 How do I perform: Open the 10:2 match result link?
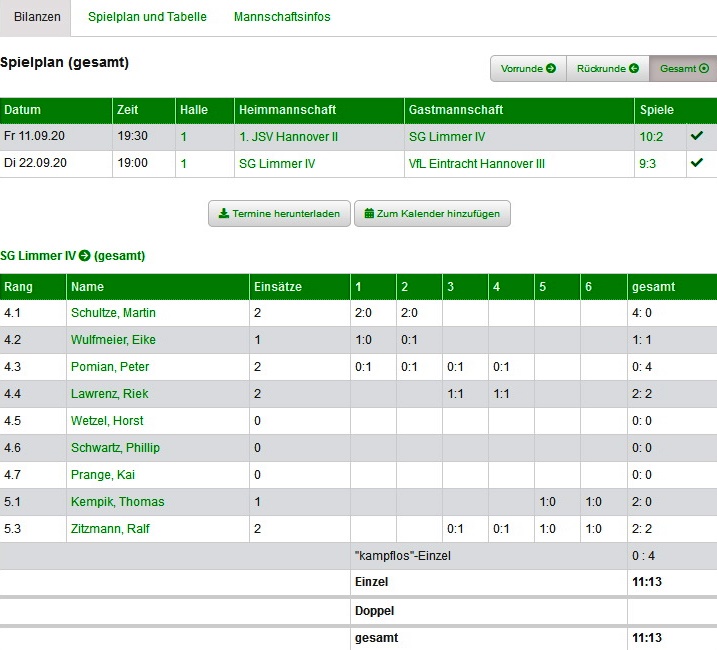click(651, 137)
